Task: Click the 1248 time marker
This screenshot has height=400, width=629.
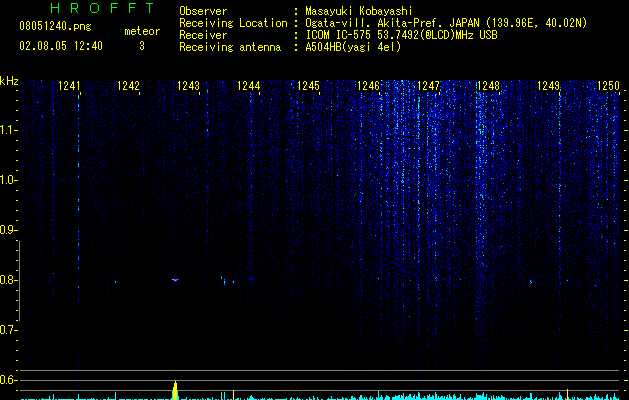Action: point(489,86)
